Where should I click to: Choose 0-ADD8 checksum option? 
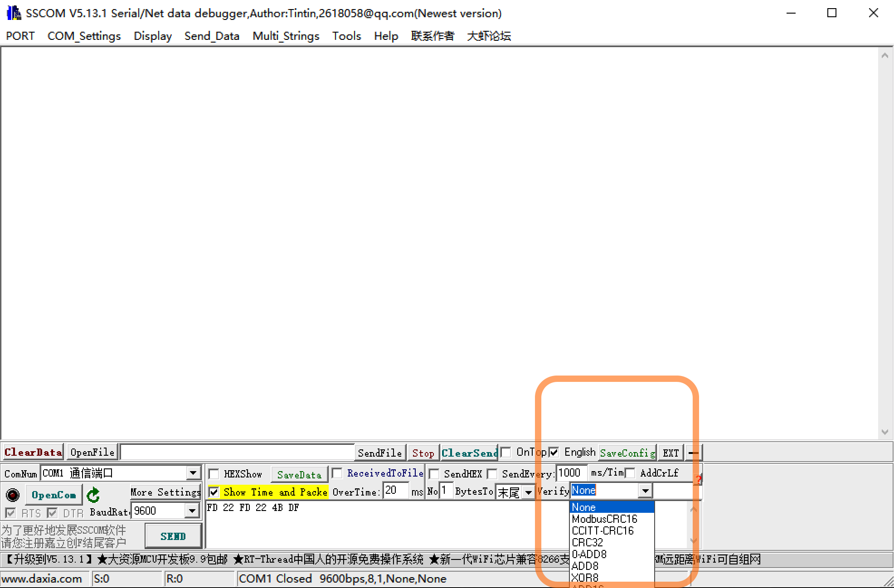[x=612, y=554]
